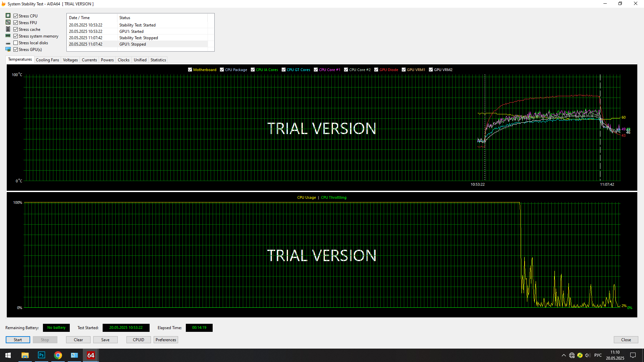Click the volume speaker tray icon
The width and height of the screenshot is (644, 362).
(588, 355)
